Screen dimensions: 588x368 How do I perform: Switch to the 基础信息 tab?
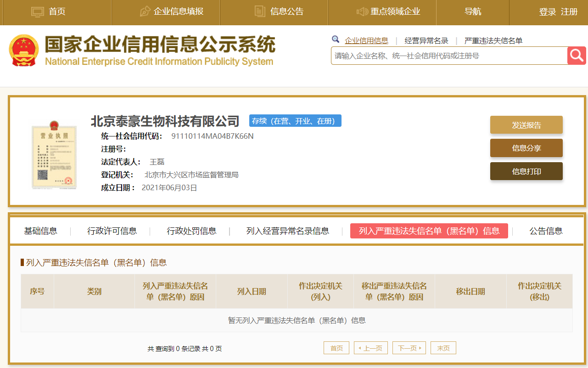[x=41, y=231]
